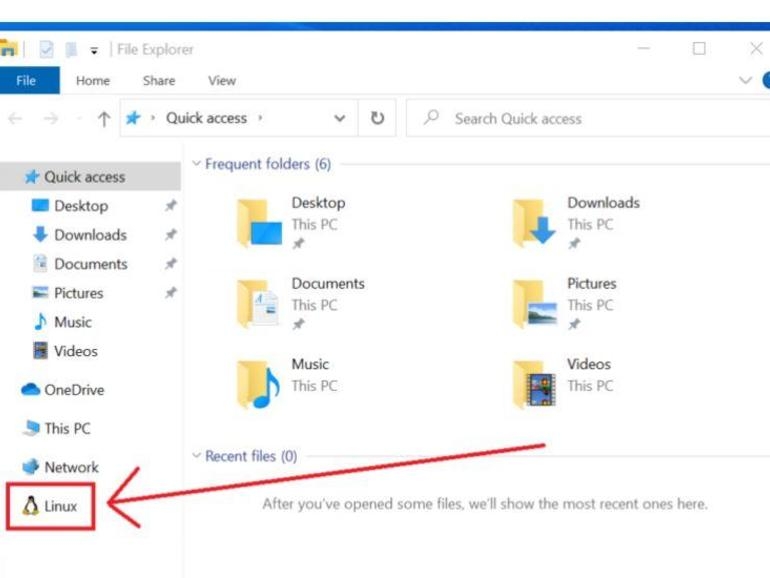Minimize the File Explorer window

click(x=644, y=48)
